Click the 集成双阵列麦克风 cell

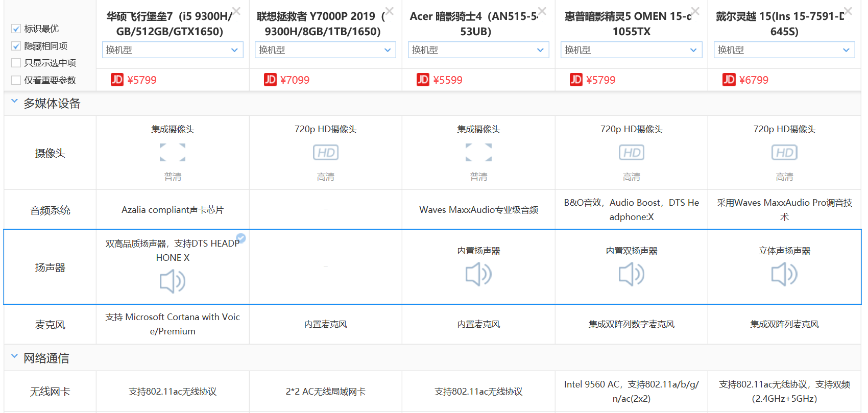(784, 324)
